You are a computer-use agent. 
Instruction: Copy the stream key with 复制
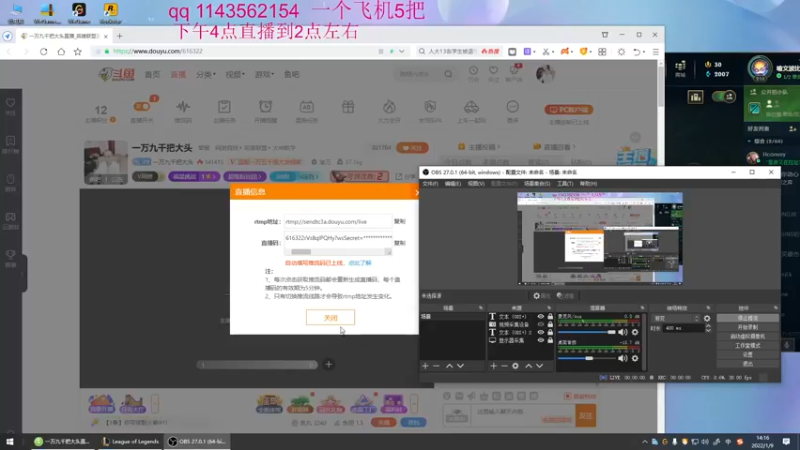[x=399, y=243]
